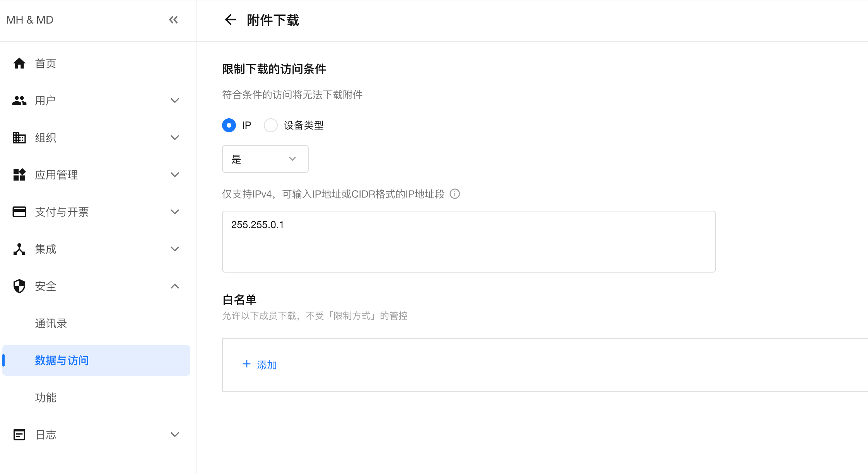The height and width of the screenshot is (474, 868).
Task: Collapse the sidebar with the double-chevron icon
Action: [x=173, y=20]
